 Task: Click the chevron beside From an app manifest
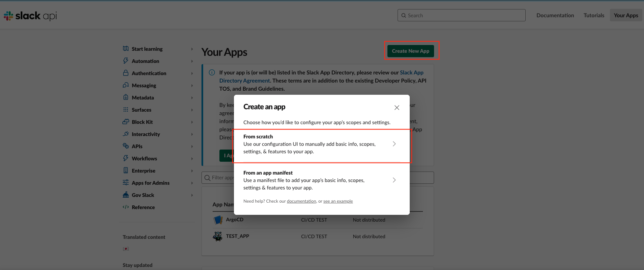click(394, 180)
